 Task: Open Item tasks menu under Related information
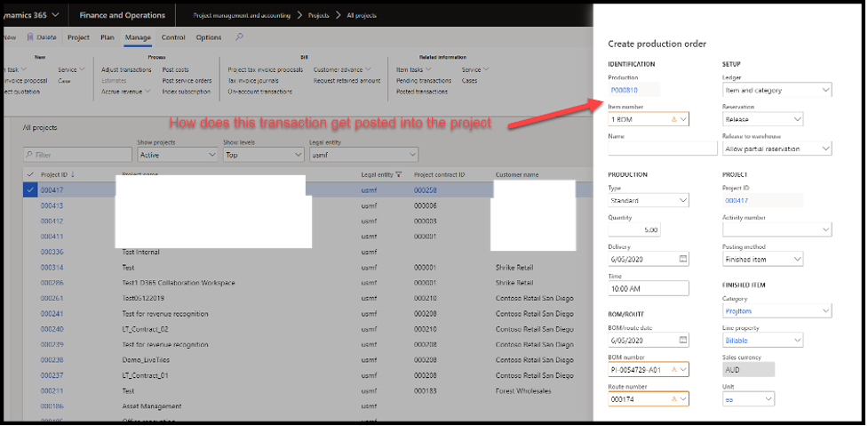coord(414,69)
